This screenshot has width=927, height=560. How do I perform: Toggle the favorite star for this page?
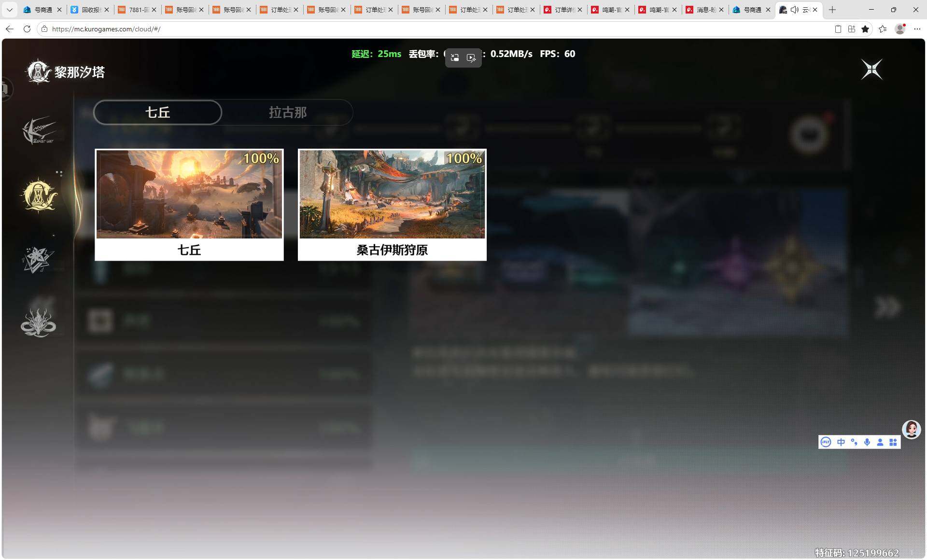click(x=865, y=29)
